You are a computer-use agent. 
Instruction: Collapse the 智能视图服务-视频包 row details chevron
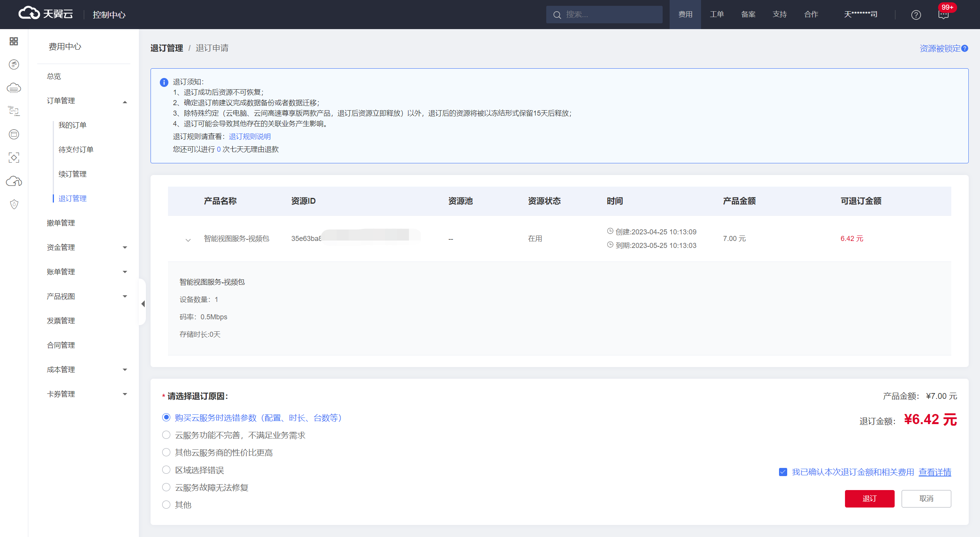[x=188, y=239]
